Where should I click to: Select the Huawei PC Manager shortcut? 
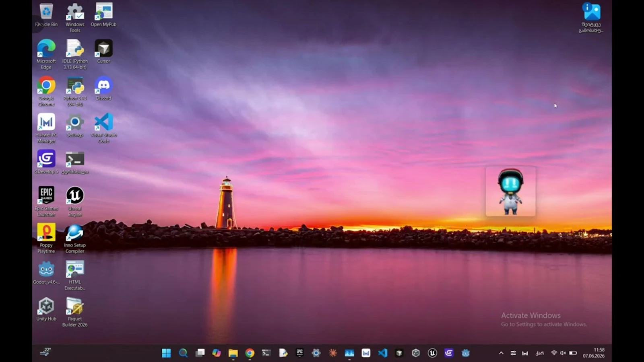tap(46, 128)
